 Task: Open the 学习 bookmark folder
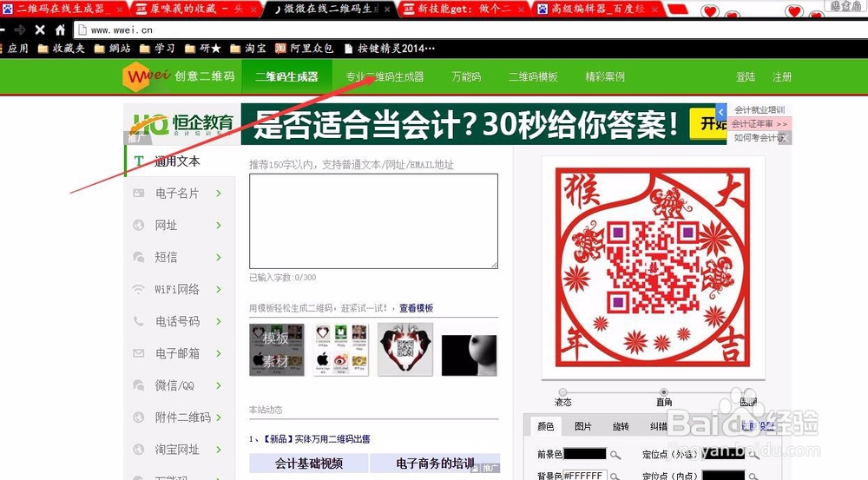tap(157, 49)
